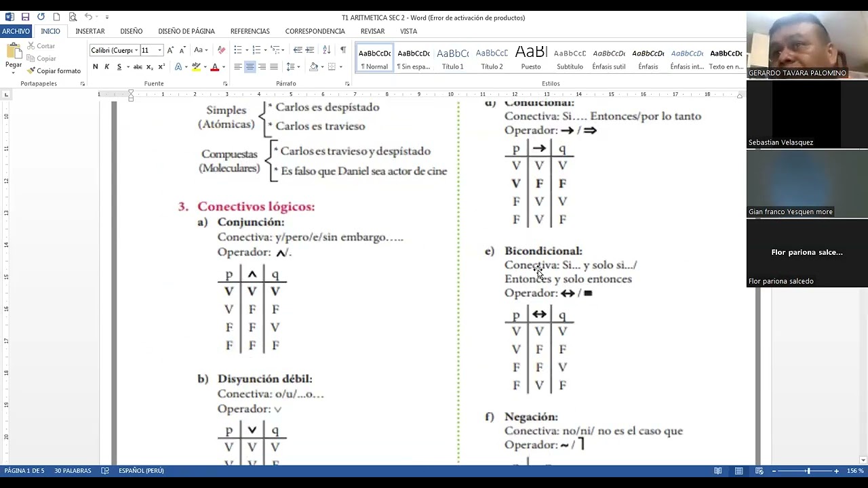Decrease paragraph indent

point(298,50)
